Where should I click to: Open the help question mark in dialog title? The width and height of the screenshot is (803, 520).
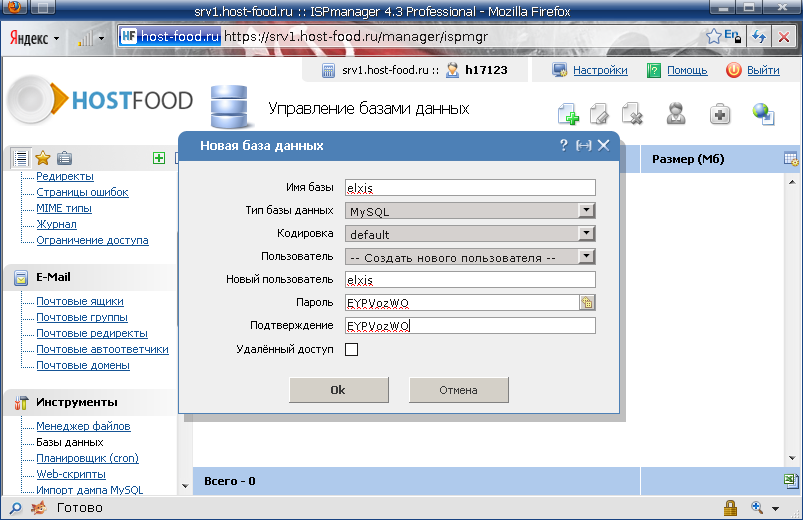coord(563,145)
